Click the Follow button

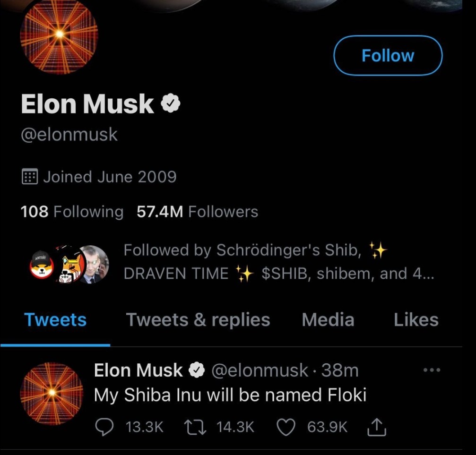pos(388,56)
